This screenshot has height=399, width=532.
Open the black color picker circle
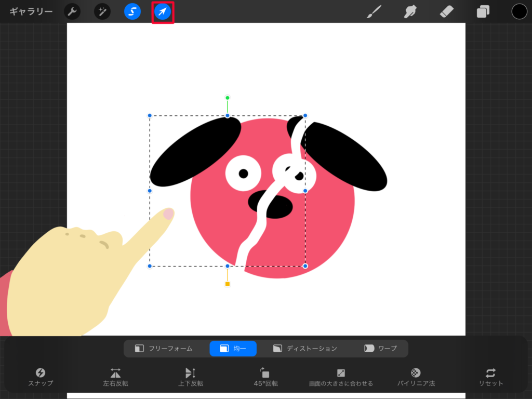point(519,11)
